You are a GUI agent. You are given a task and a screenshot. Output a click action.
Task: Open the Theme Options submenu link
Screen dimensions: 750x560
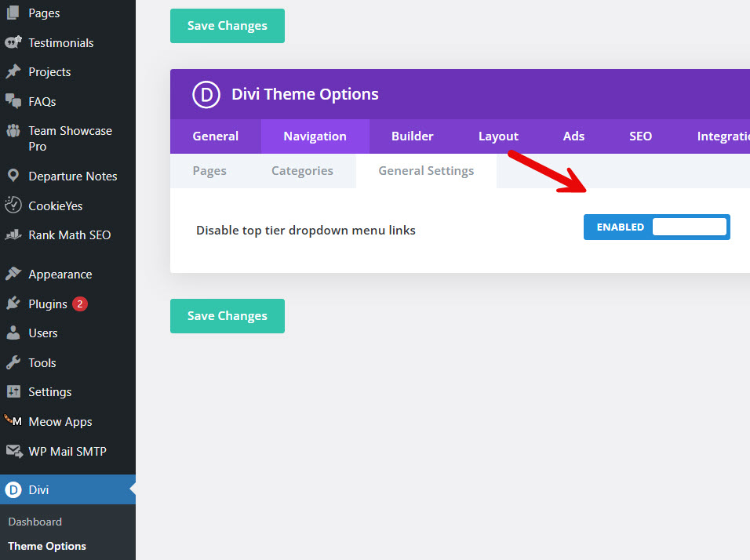pyautogui.click(x=47, y=546)
